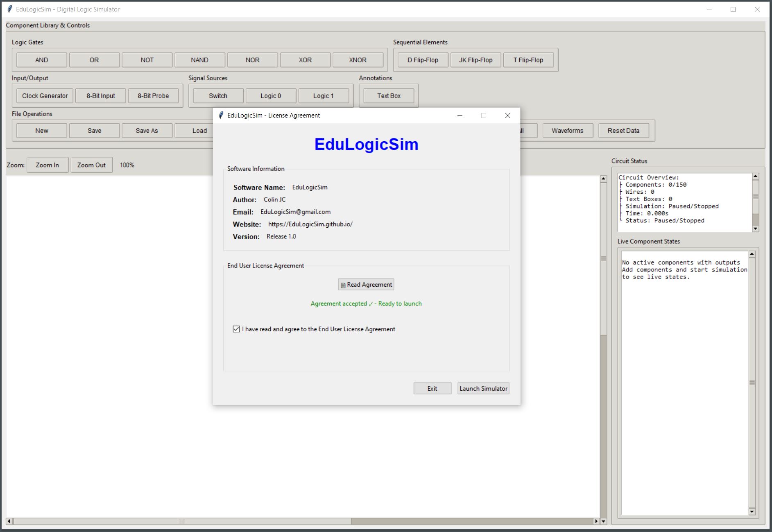This screenshot has width=772, height=532.
Task: Add an AND gate
Action: [42, 60]
